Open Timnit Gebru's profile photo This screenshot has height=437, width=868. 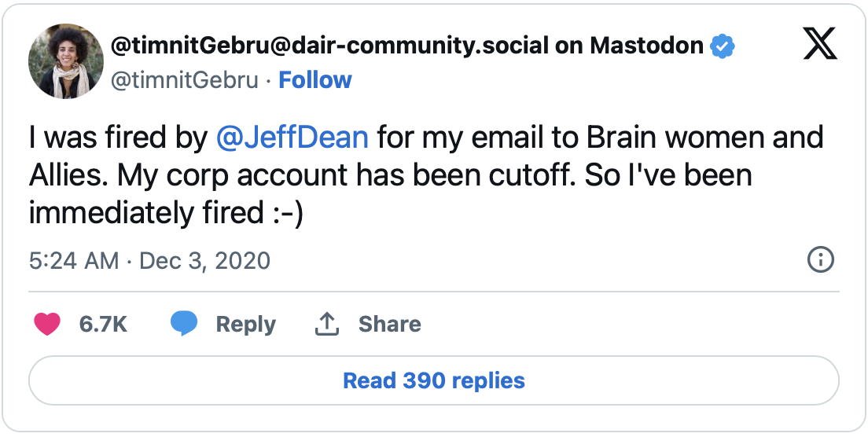(66, 61)
